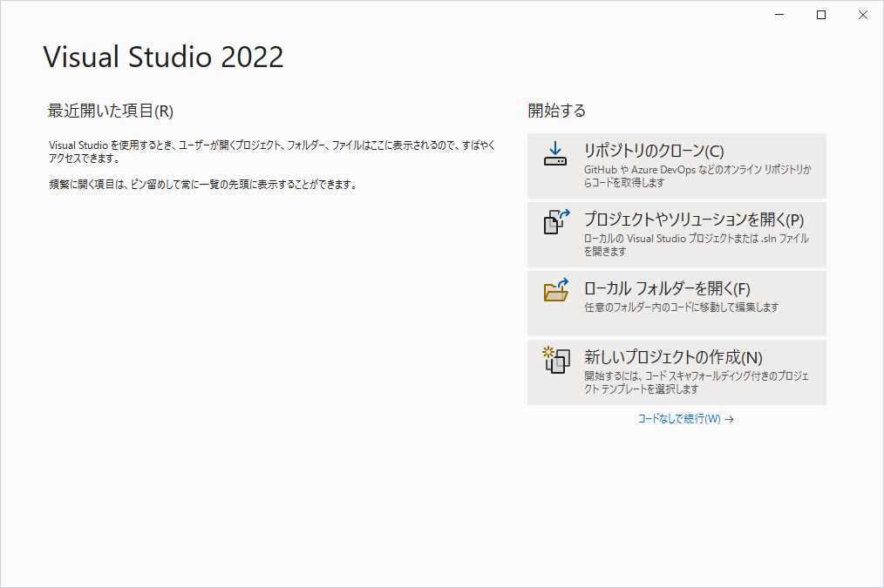The height and width of the screenshot is (588, 884).
Task: Click the arrow beside コードなしで続行
Action: [730, 419]
